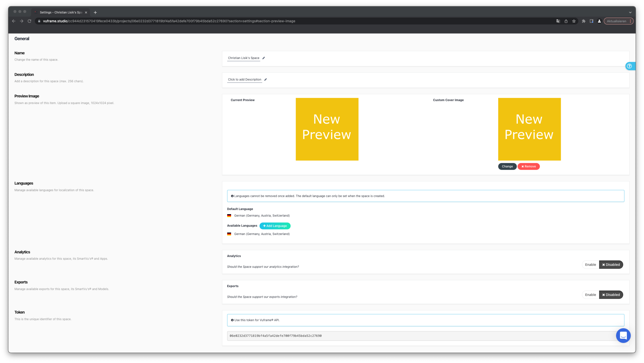Select Disabled for Exports
Viewport: 644px width, 363px height.
click(x=611, y=295)
